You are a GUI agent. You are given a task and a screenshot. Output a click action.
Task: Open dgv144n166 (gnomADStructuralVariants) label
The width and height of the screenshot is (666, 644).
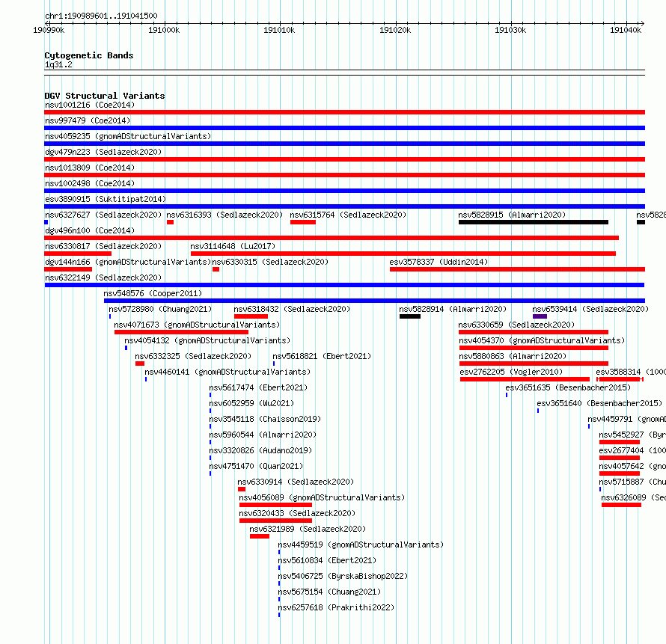128,262
